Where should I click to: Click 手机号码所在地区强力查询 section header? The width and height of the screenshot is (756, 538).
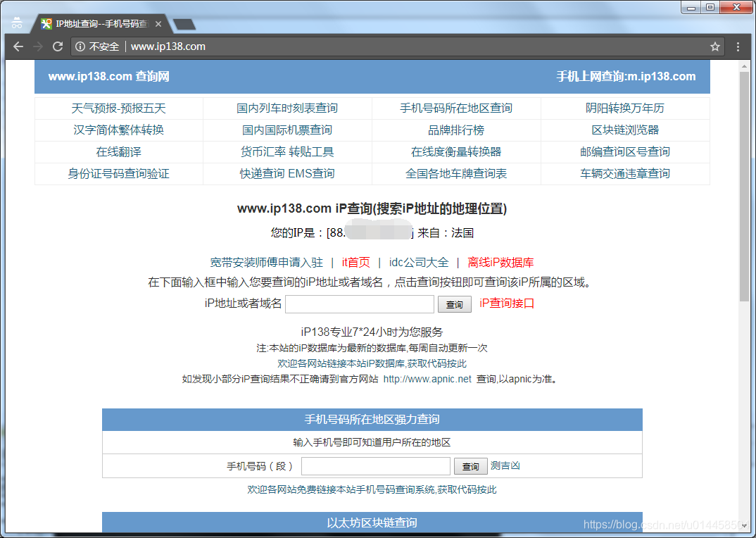[372, 419]
